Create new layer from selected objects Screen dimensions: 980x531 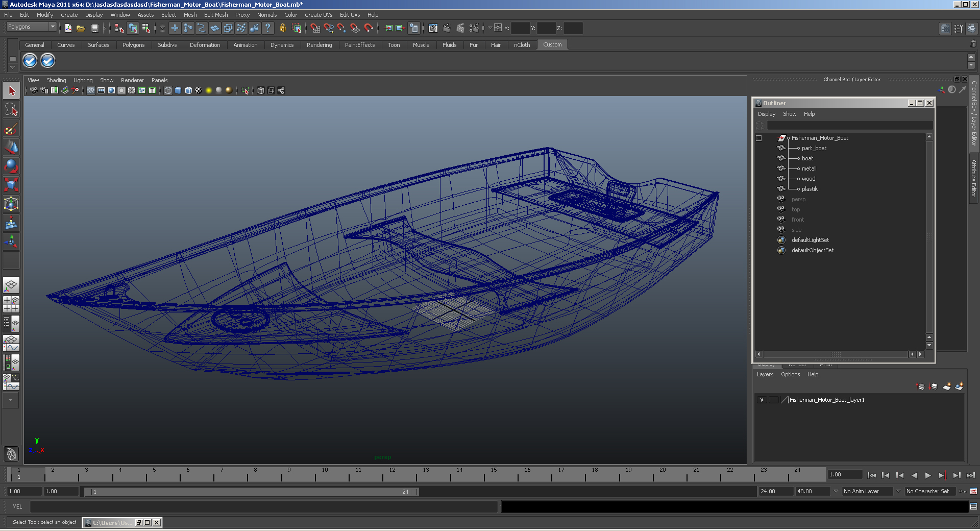[959, 387]
